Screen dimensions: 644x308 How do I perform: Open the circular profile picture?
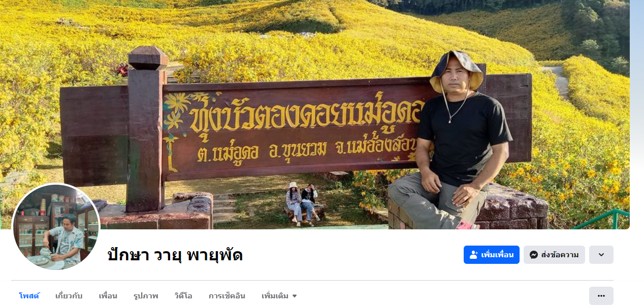pos(56,227)
